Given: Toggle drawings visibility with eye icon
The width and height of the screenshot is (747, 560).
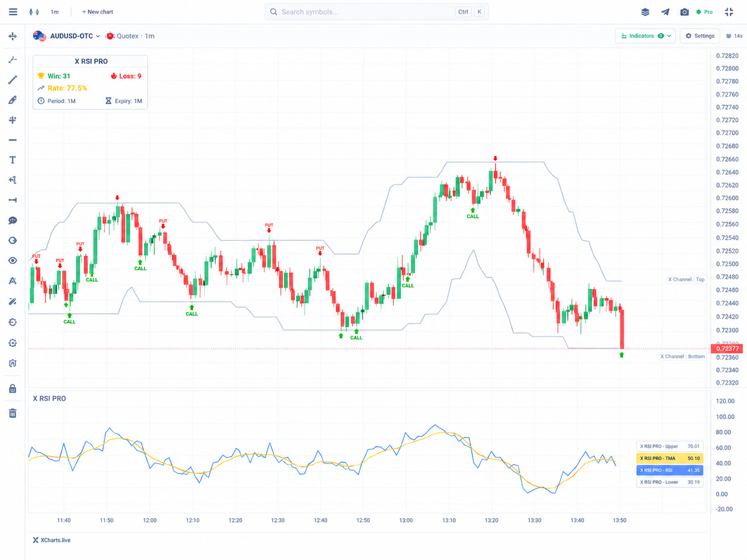Looking at the screenshot, I should tap(12, 261).
